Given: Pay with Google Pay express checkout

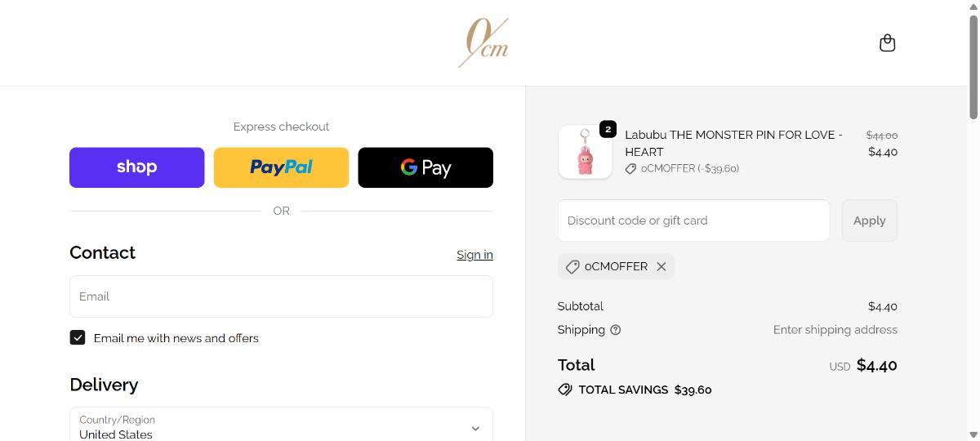Looking at the screenshot, I should [x=425, y=167].
